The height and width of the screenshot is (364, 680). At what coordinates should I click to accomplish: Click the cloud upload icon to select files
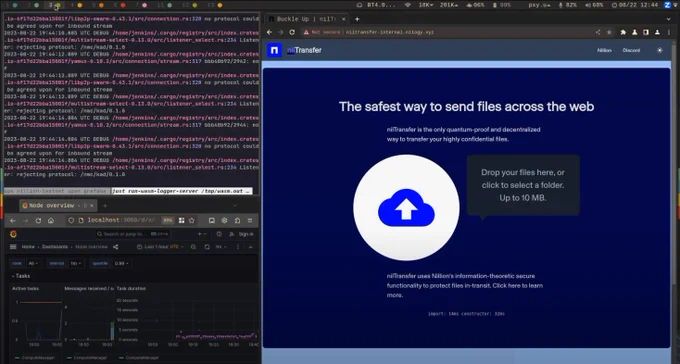pos(406,208)
